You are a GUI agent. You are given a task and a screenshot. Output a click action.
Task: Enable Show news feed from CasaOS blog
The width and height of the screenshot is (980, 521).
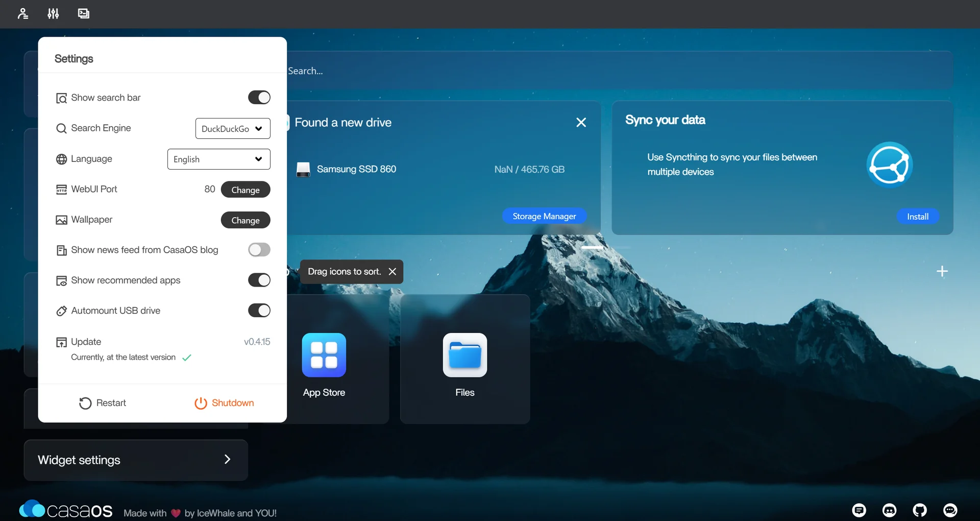tap(259, 250)
